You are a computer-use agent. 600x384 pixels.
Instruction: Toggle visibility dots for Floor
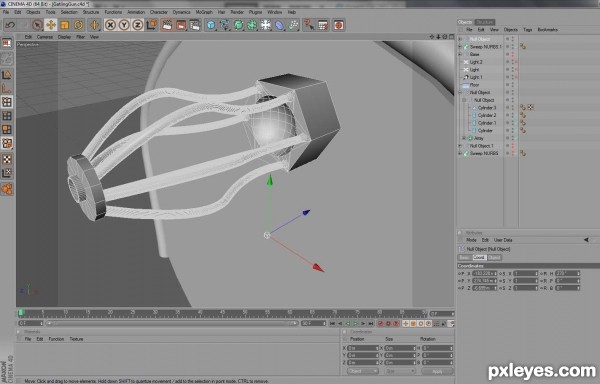pos(513,85)
